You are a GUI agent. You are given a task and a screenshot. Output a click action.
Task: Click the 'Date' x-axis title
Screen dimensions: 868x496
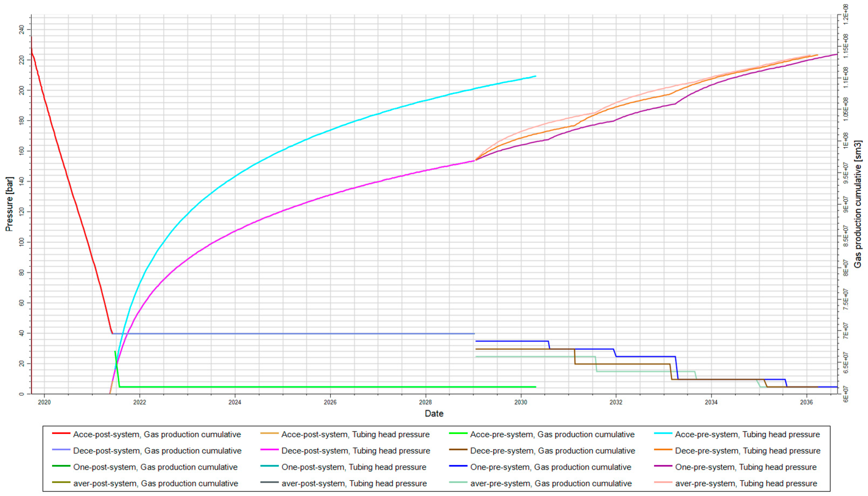pos(434,414)
